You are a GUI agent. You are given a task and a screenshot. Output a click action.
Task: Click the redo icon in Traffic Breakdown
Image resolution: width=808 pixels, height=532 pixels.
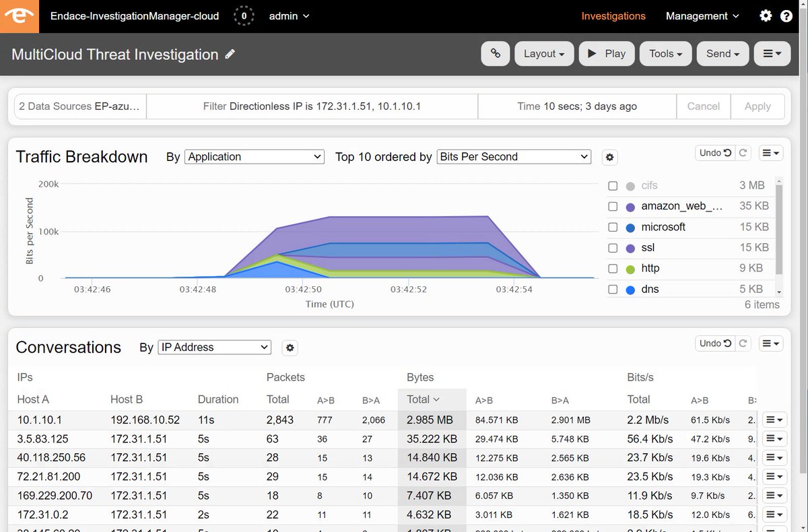coord(743,153)
